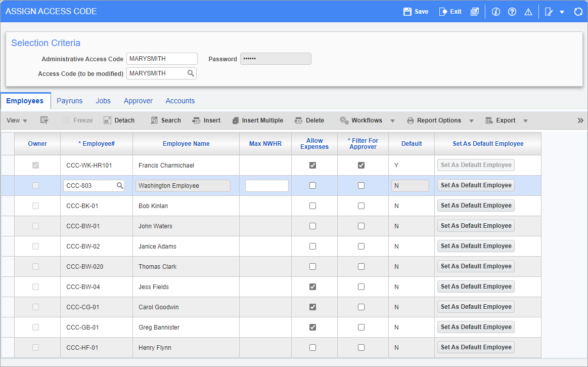The image size is (588, 367).
Task: Toggle Owner checkbox for Washington Employee
Action: click(x=35, y=186)
